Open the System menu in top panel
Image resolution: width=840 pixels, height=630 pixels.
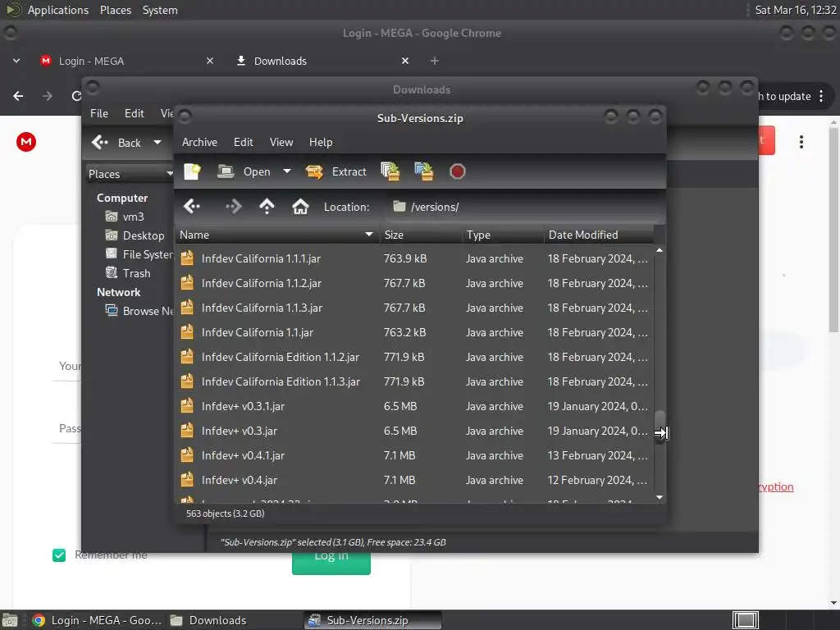pos(160,10)
